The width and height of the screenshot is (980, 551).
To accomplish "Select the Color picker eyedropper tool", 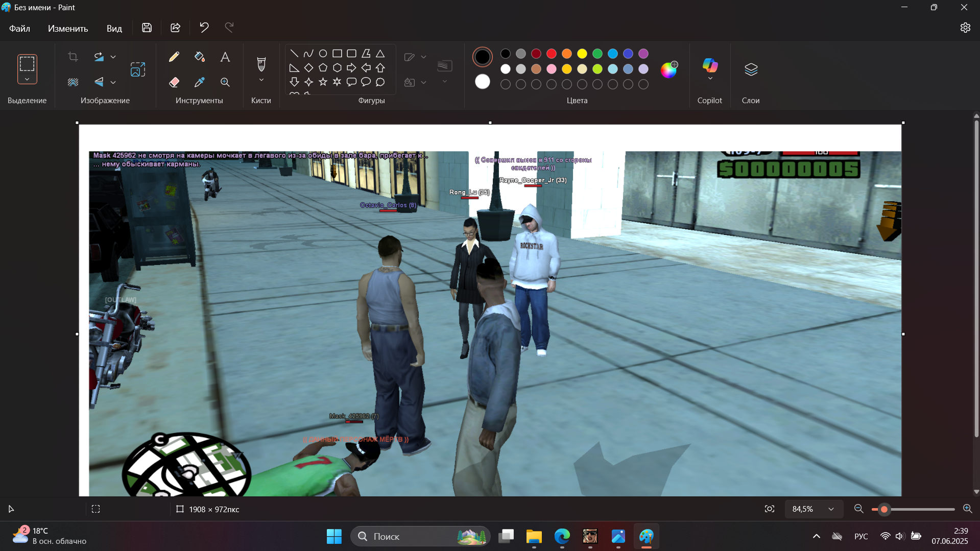I will pyautogui.click(x=200, y=82).
